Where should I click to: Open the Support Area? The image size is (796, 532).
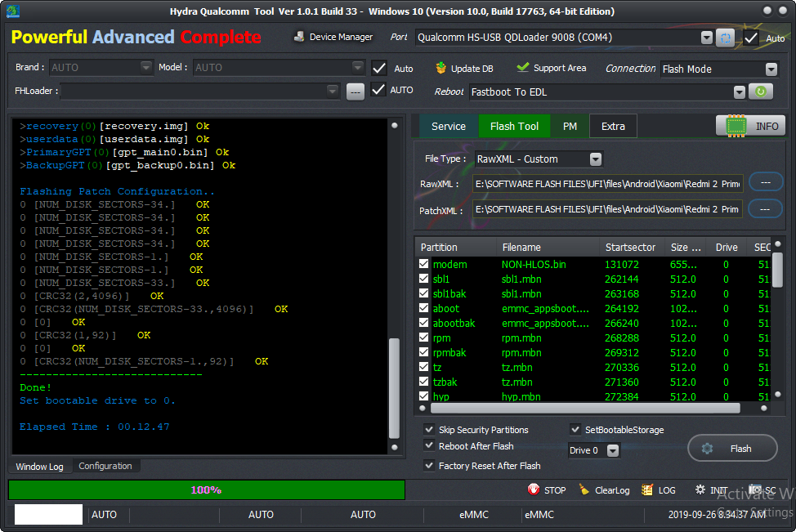click(x=552, y=68)
